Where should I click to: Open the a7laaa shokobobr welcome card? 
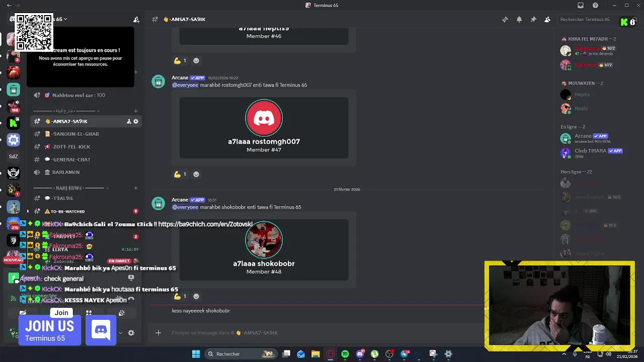(x=264, y=250)
